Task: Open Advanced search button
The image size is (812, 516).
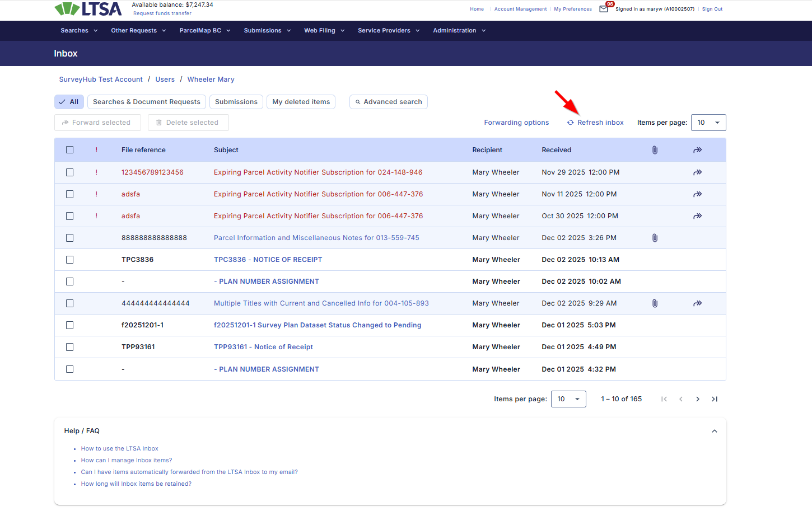Action: [x=389, y=102]
